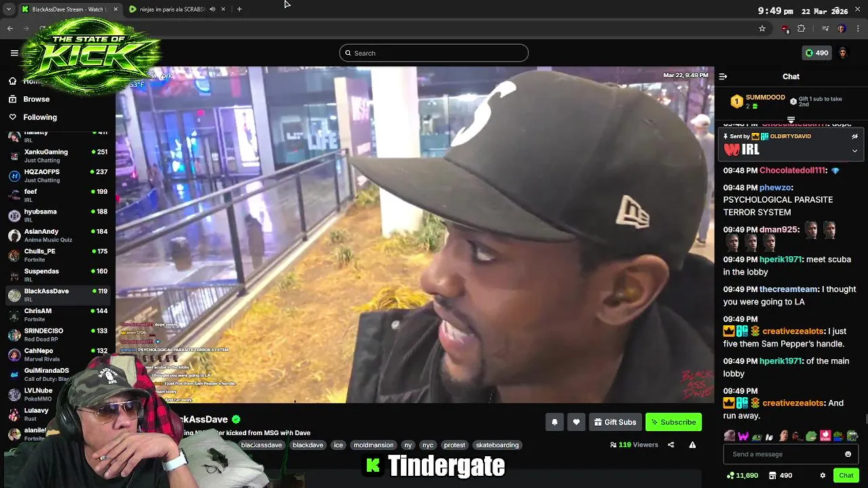Select the moldmansion tag
This screenshot has height=488, width=868.
(x=373, y=445)
